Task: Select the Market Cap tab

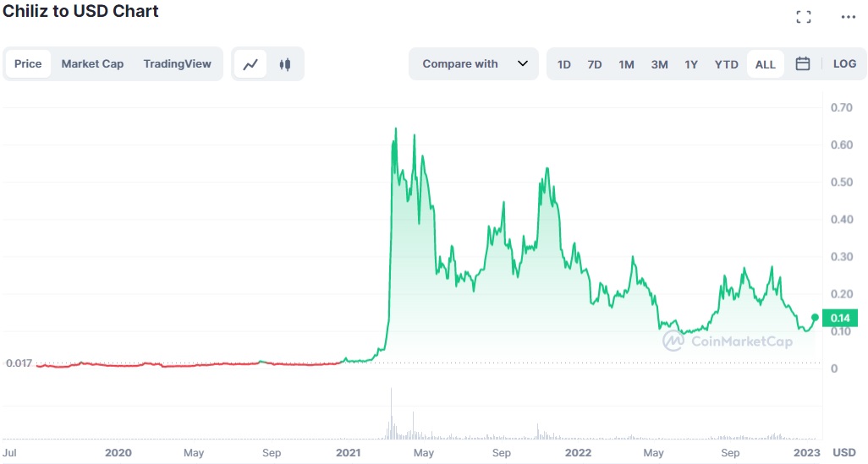Action: (x=92, y=63)
